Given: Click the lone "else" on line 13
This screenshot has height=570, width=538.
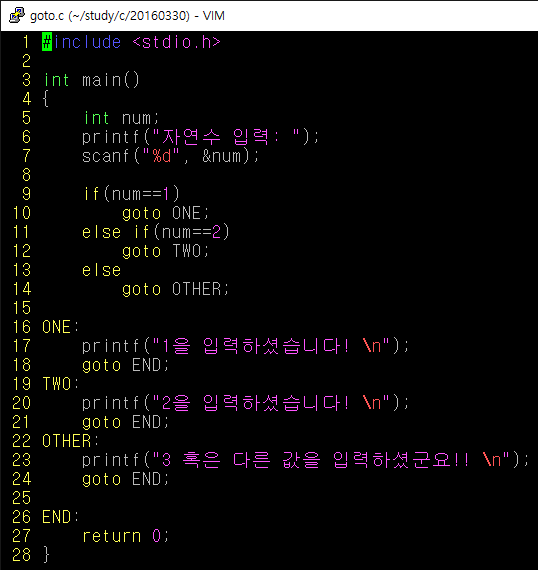Looking at the screenshot, I should point(101,270).
